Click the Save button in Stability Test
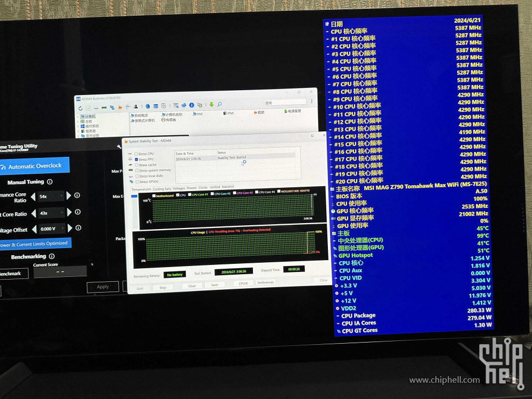Screen dimensions: 532x399 [x=214, y=285]
